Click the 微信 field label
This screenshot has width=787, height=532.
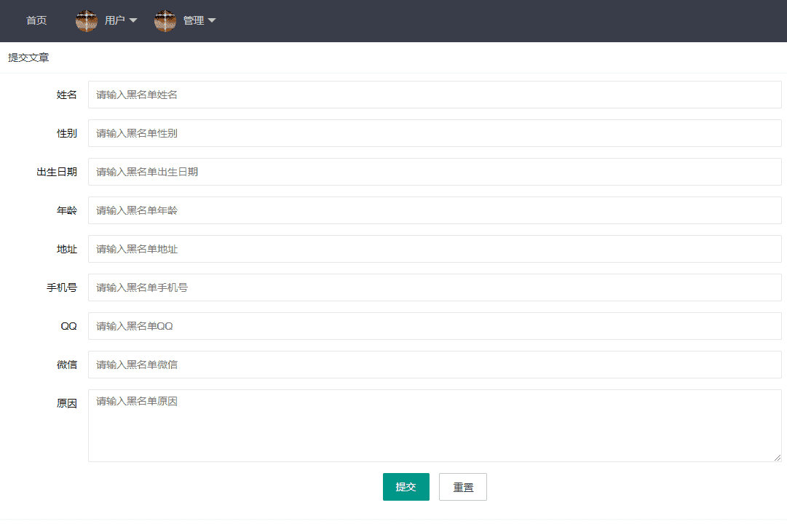click(67, 365)
